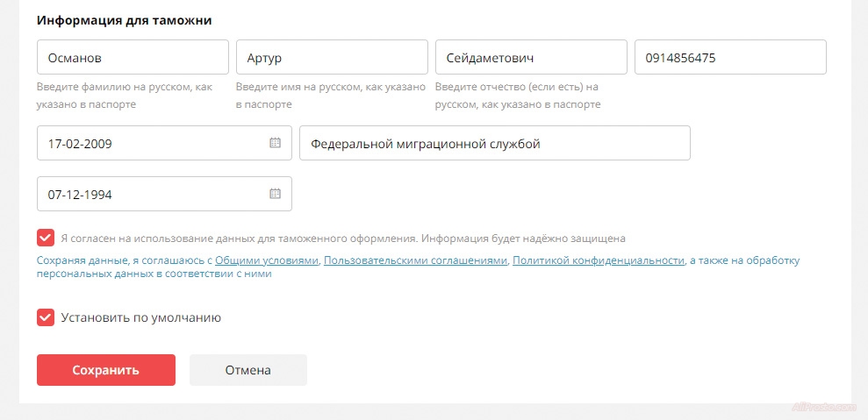This screenshot has height=420, width=868.
Task: Click the 'Установить по умолчанию' label text
Action: coord(140,317)
